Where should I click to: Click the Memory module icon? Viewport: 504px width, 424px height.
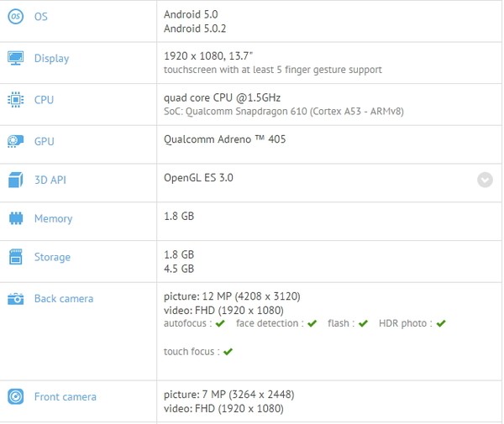(15, 218)
